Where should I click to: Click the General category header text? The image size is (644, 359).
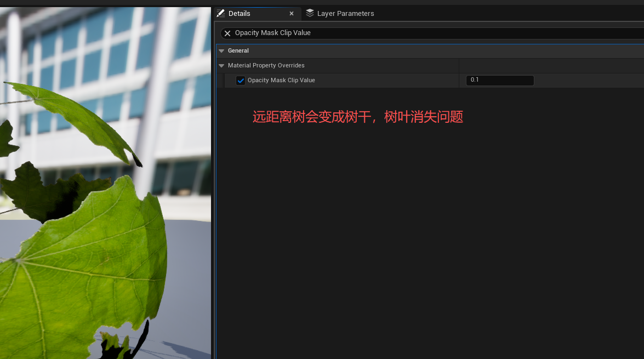pyautogui.click(x=238, y=51)
